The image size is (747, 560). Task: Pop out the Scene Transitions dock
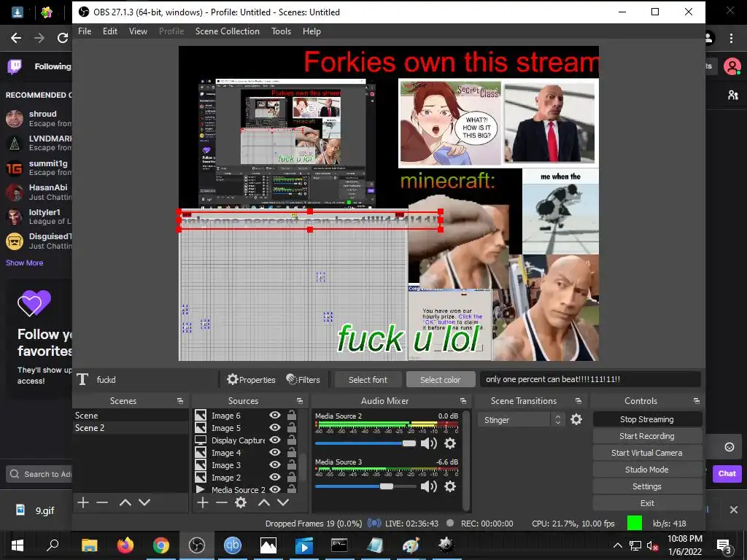(578, 401)
